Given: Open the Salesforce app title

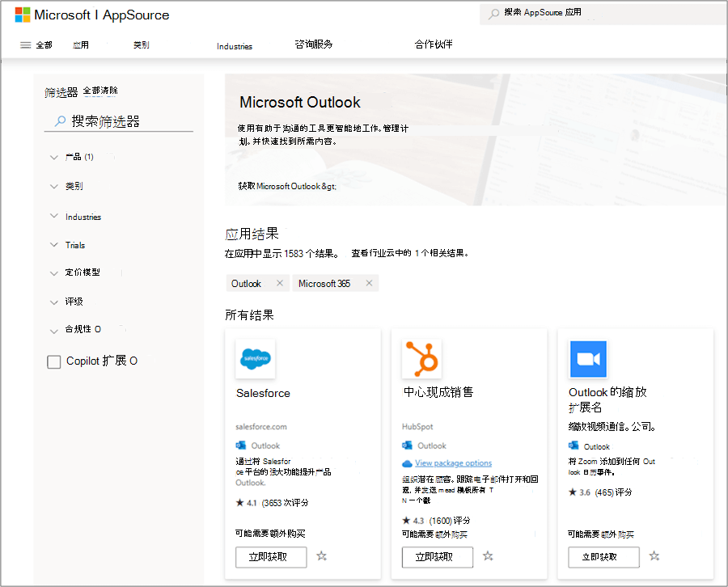Looking at the screenshot, I should pyautogui.click(x=263, y=393).
